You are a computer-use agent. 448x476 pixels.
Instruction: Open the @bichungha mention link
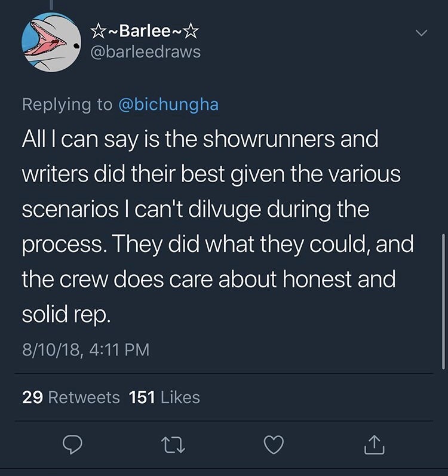point(169,105)
